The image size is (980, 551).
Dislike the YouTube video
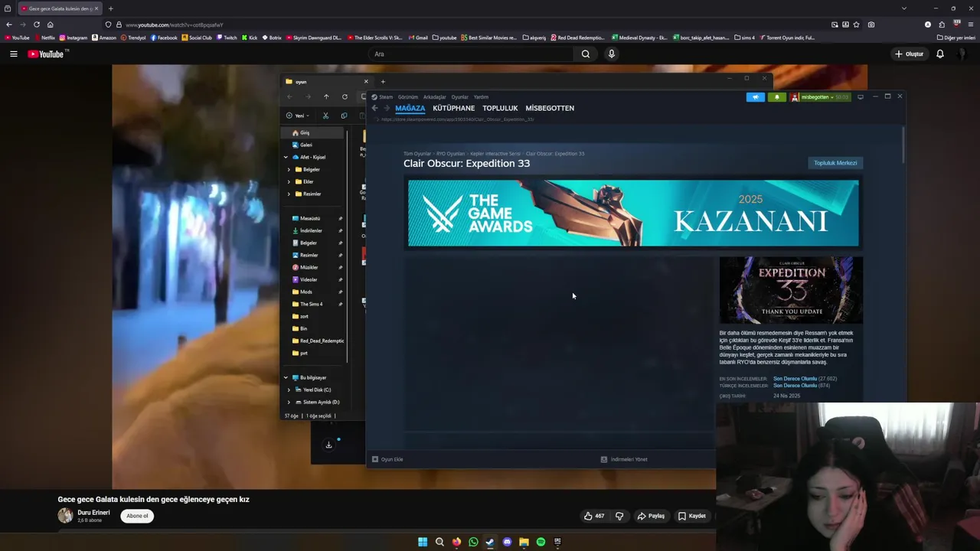[x=619, y=516]
